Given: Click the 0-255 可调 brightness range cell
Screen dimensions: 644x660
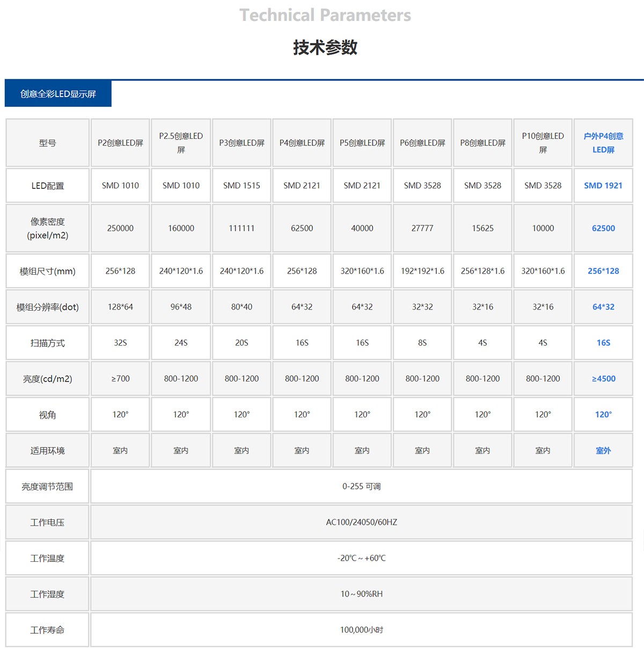Looking at the screenshot, I should tap(361, 487).
